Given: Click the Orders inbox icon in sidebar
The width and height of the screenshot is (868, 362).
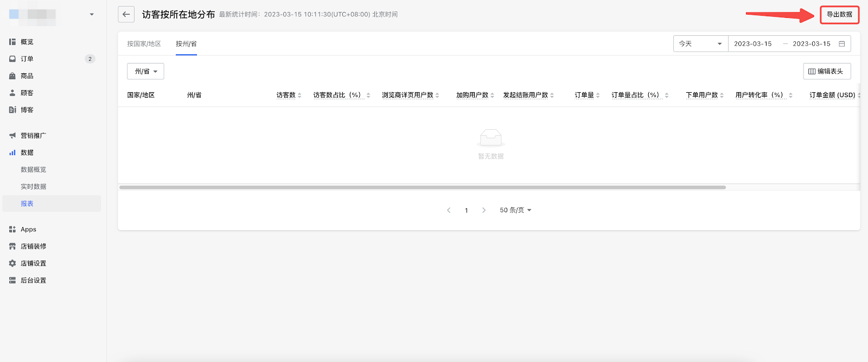Looking at the screenshot, I should tap(12, 59).
